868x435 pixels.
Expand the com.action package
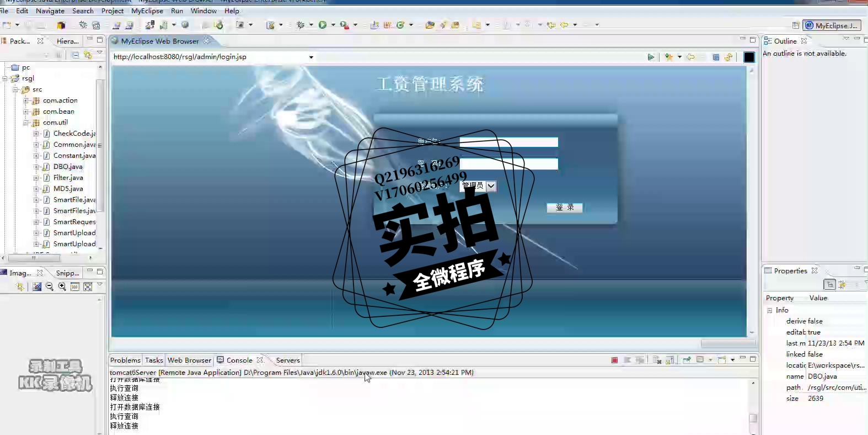pyautogui.click(x=26, y=100)
